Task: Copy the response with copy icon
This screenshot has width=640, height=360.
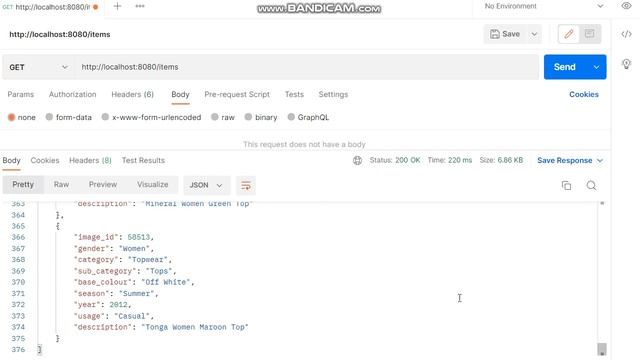Action: pos(566,186)
